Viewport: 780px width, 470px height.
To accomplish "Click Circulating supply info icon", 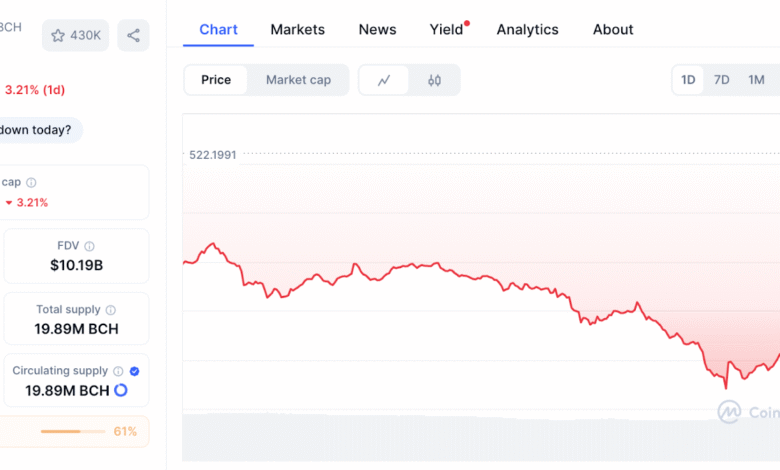I will point(118,371).
